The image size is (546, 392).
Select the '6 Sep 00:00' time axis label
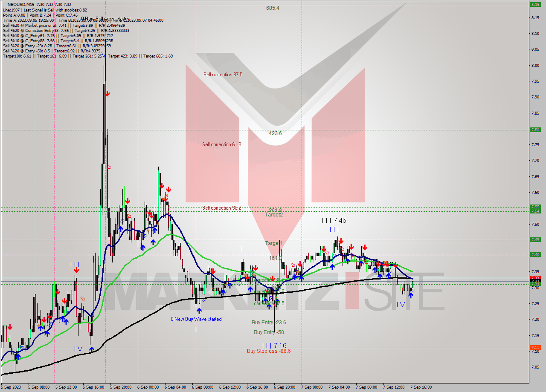click(149, 387)
